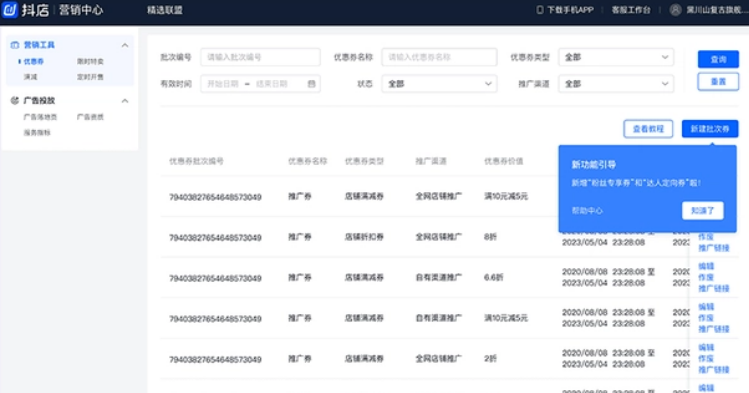
Task: Click 作废 in the 8折 row
Action: coord(706,237)
